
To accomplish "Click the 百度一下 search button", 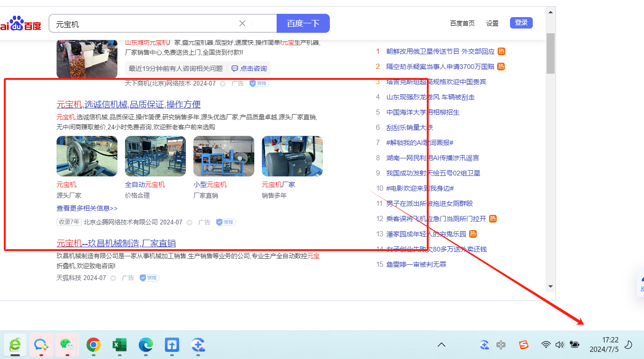I will tap(303, 23).
